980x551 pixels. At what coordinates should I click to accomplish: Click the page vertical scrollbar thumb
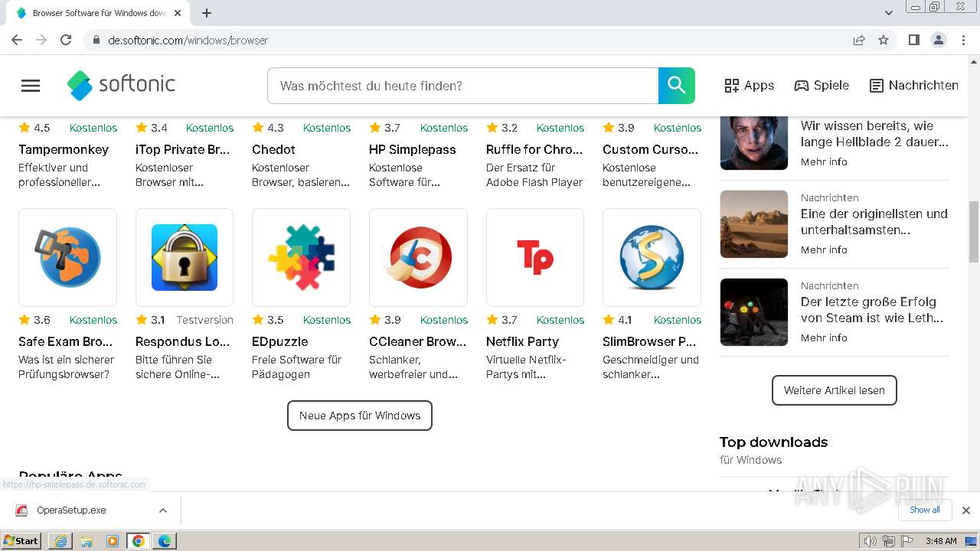point(974,231)
